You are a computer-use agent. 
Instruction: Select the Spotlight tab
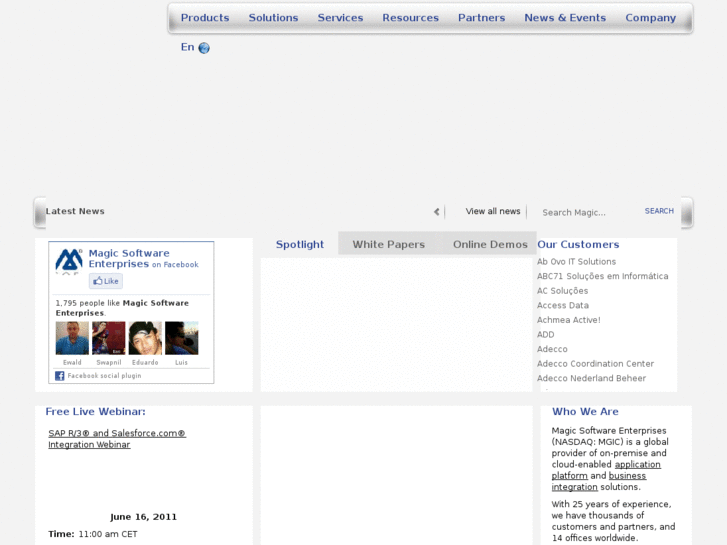300,244
